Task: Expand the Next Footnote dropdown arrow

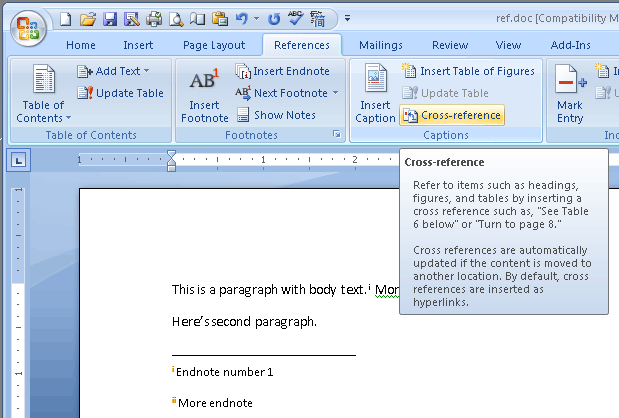Action: [336, 93]
